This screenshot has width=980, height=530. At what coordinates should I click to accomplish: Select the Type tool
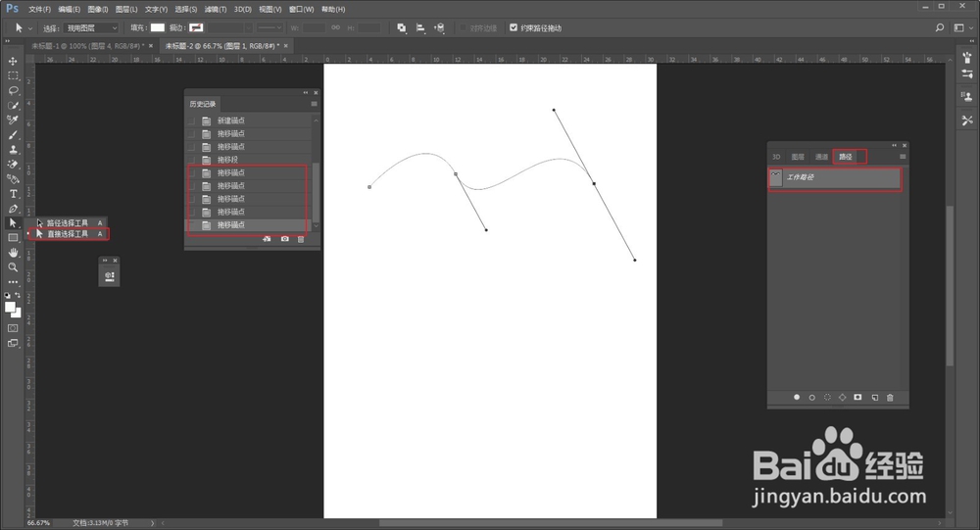[13, 194]
